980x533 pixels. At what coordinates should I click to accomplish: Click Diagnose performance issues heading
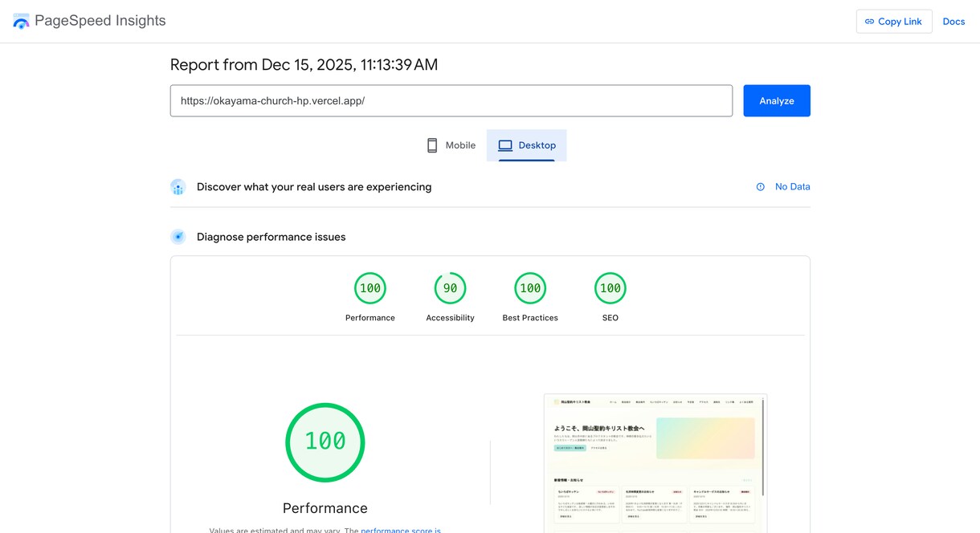(272, 237)
